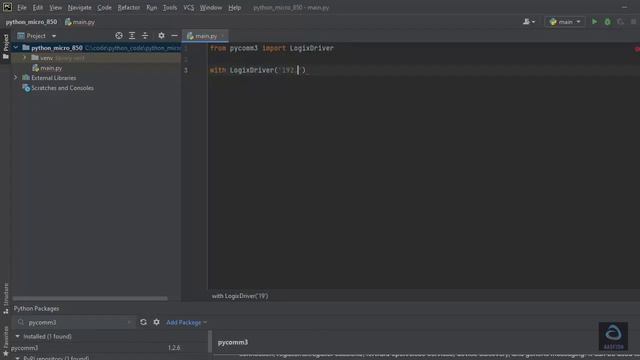
Task: Toggle the Project tool window sidebar tab
Action: click(x=5, y=46)
